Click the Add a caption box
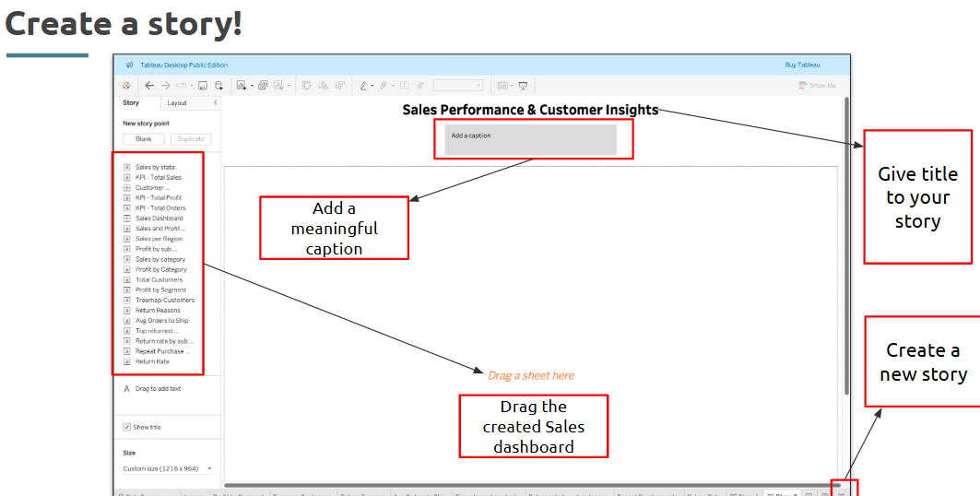 [x=531, y=139]
